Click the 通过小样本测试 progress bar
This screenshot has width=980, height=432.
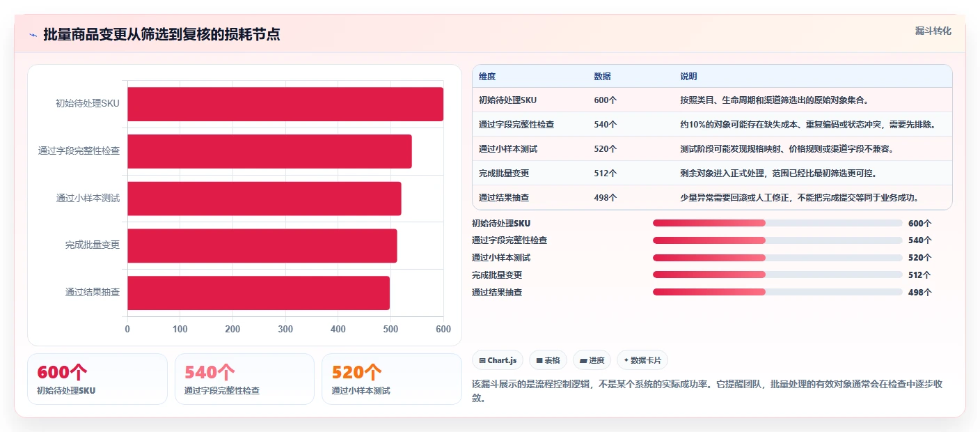click(x=777, y=258)
